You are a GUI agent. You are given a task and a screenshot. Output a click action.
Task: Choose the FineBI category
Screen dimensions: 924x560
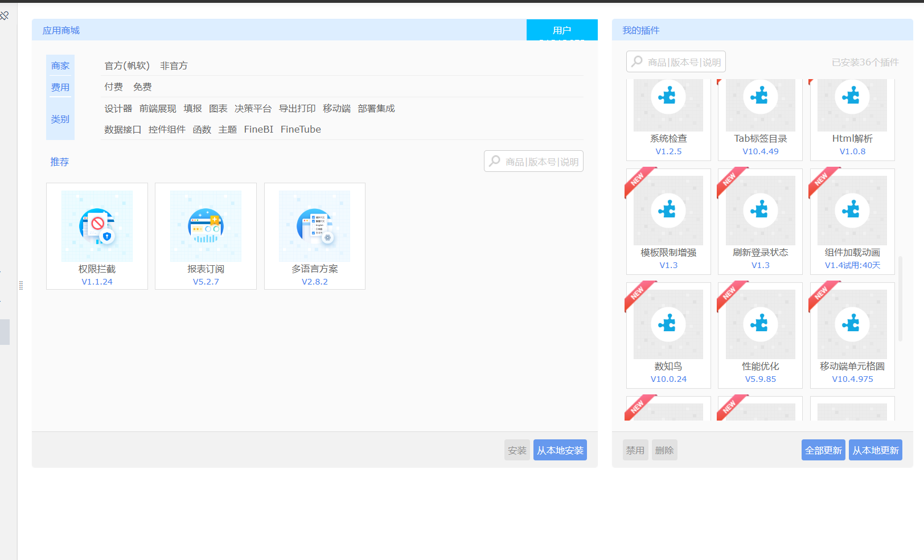(x=258, y=130)
